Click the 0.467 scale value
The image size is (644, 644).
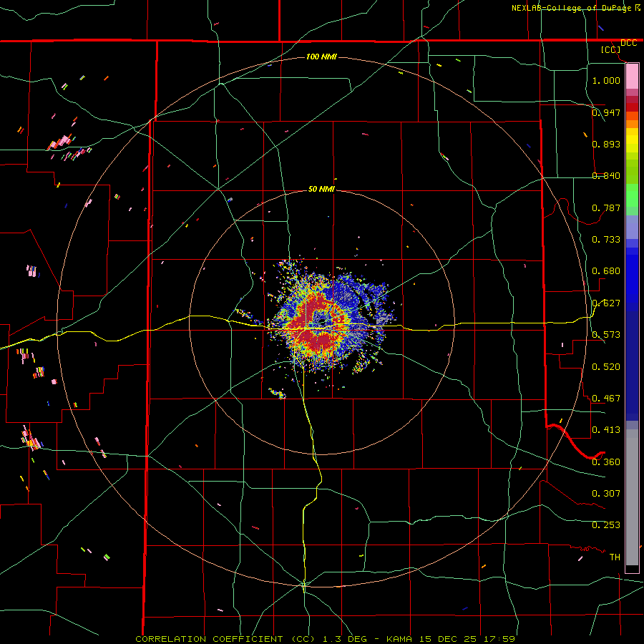tap(606, 399)
